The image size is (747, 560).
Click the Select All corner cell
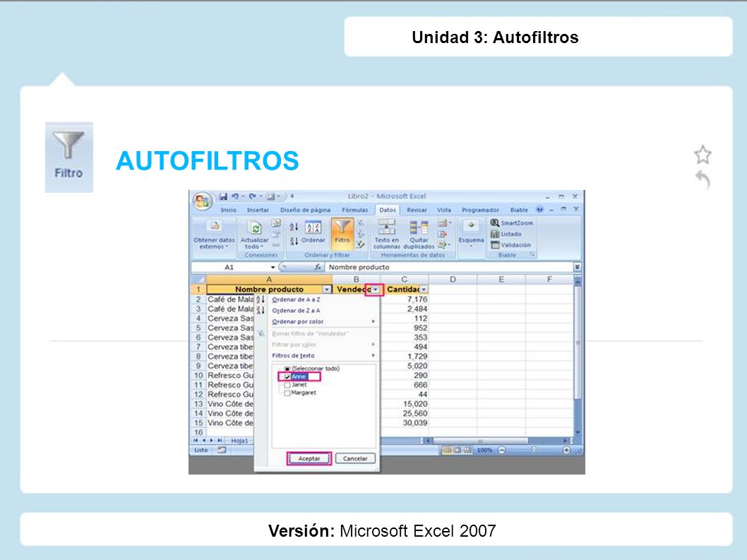[x=198, y=280]
